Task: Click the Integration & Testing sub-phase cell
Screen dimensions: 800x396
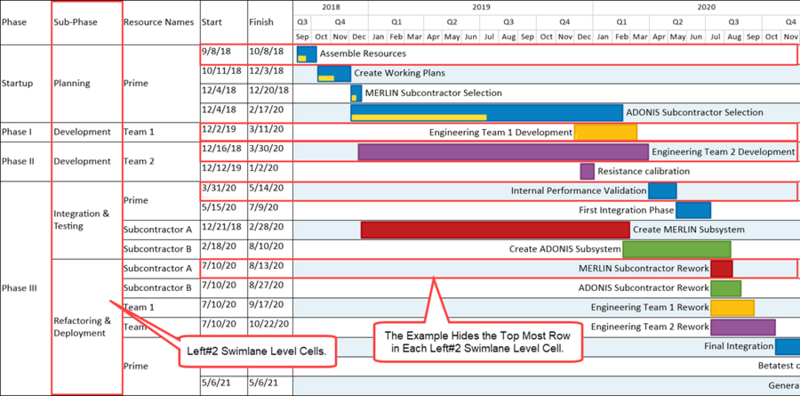Action: 87,220
